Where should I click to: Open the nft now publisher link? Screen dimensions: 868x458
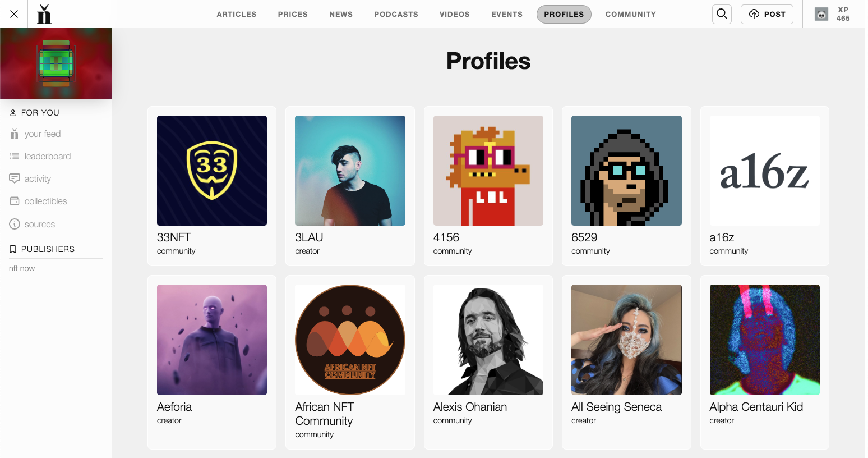[22, 268]
